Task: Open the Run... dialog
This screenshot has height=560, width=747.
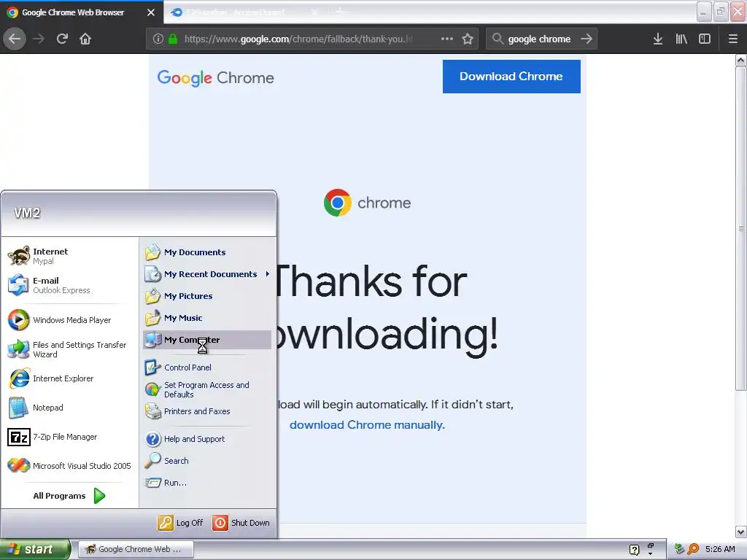Action: [x=207, y=483]
